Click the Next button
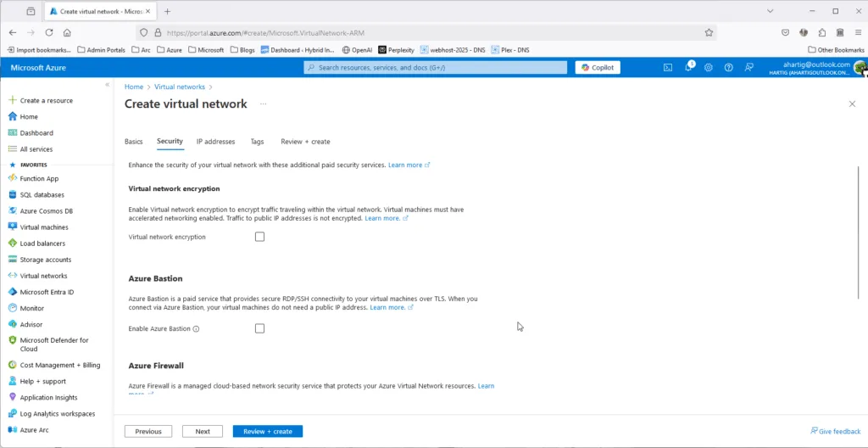 point(203,431)
